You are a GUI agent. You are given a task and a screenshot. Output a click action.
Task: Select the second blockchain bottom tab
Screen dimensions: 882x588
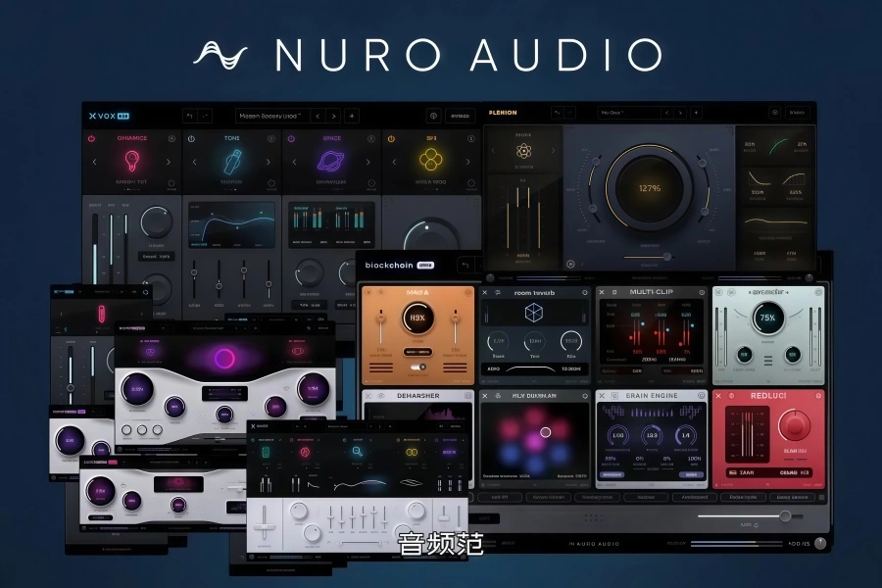coord(549,498)
